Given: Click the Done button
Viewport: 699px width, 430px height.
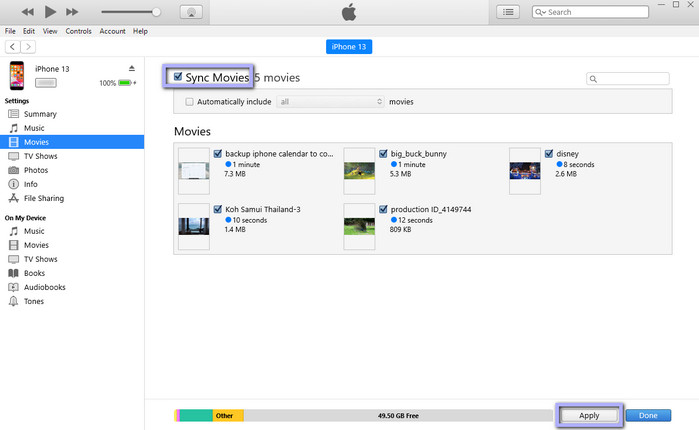Looking at the screenshot, I should 648,415.
